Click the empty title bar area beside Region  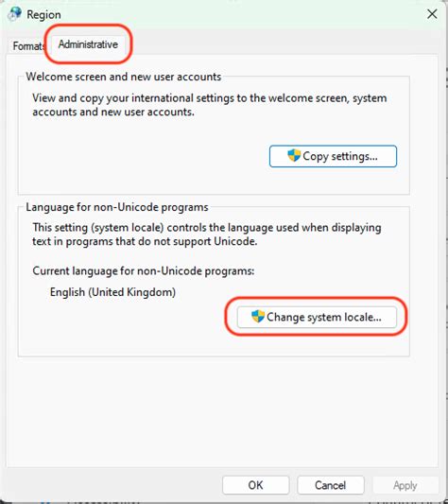[x=241, y=14]
